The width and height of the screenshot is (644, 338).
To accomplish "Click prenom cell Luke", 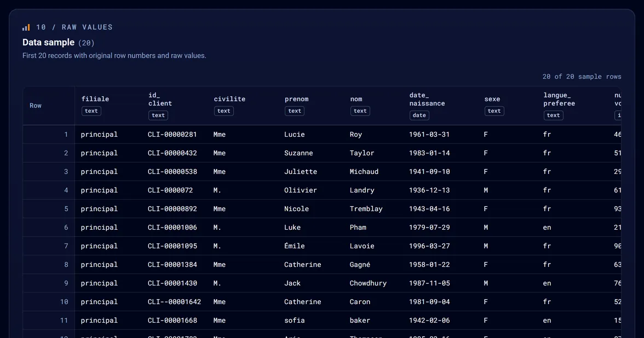I will (x=292, y=228).
